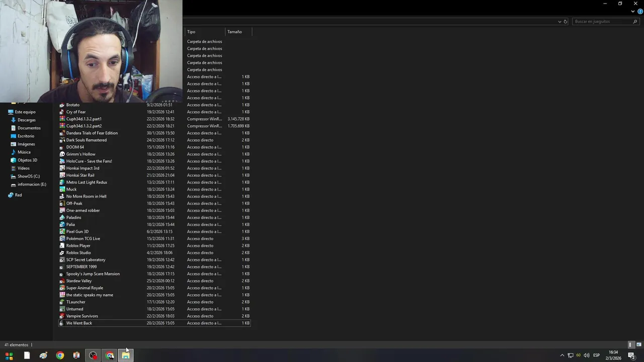Viewport: 644px width, 362px height.
Task: Launch the Paint palette icon in taskbar
Action: [43, 355]
